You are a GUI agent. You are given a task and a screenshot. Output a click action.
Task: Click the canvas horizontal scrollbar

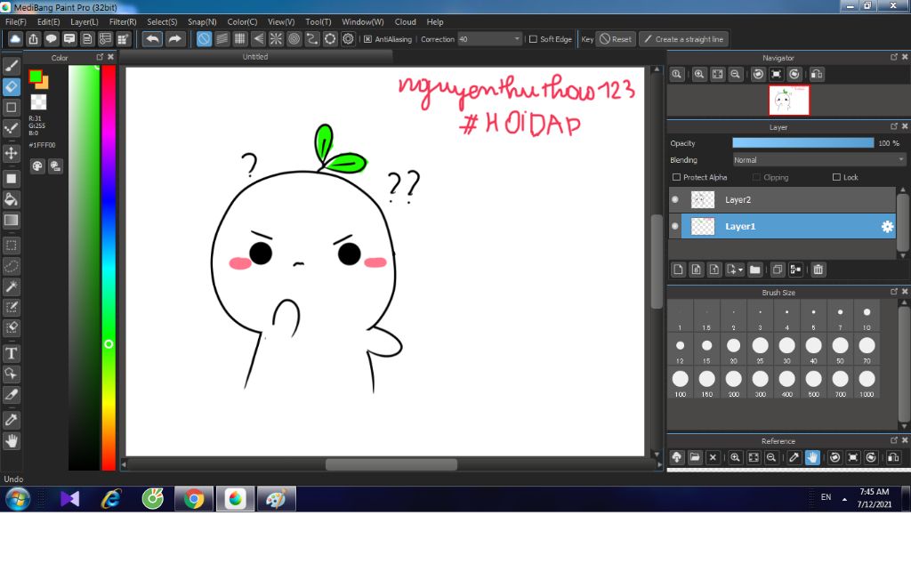391,464
